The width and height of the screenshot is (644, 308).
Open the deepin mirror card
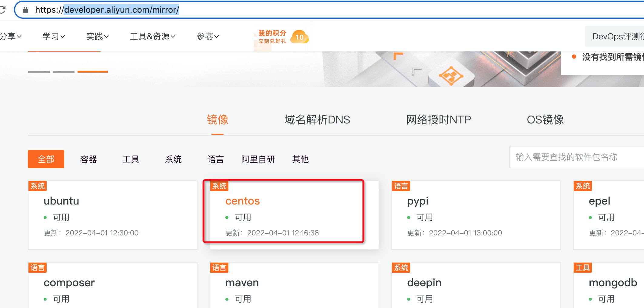(476, 285)
